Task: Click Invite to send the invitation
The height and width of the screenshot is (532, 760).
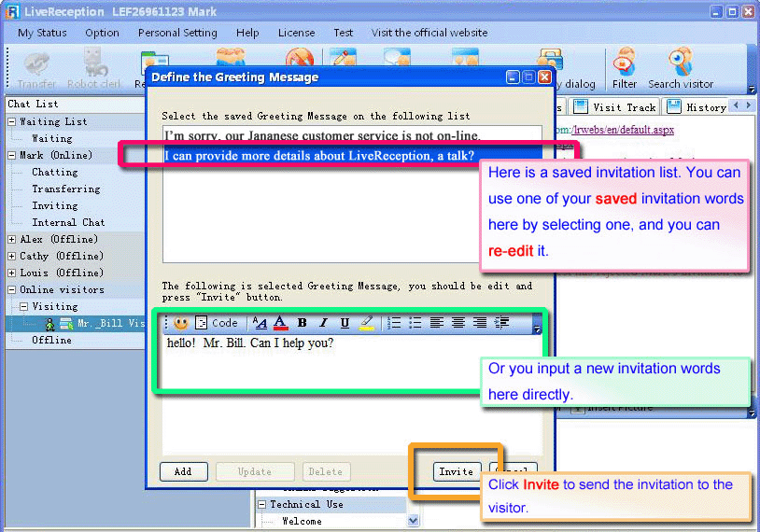Action: 457,472
